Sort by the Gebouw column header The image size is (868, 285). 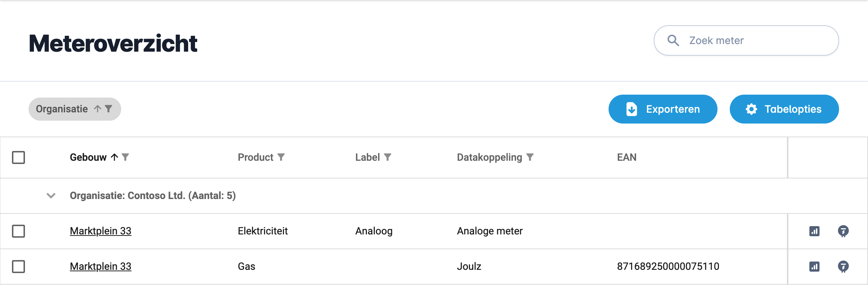point(88,157)
